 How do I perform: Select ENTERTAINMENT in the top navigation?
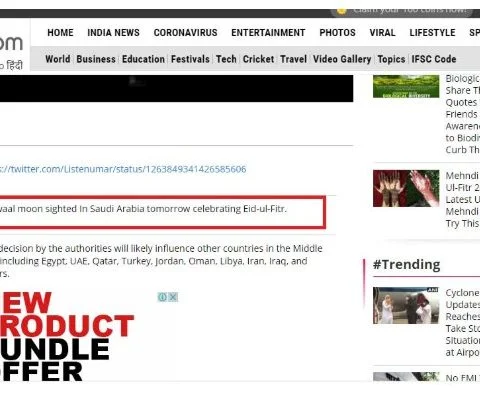(x=268, y=33)
